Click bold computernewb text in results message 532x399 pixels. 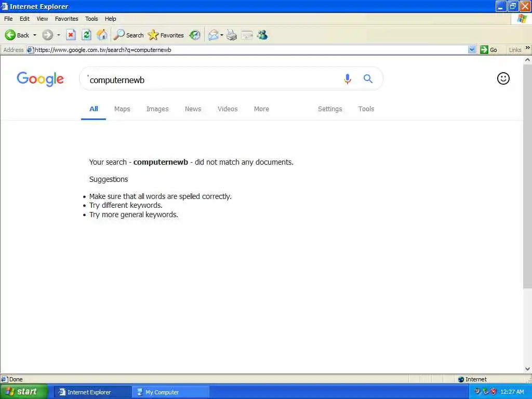[161, 162]
